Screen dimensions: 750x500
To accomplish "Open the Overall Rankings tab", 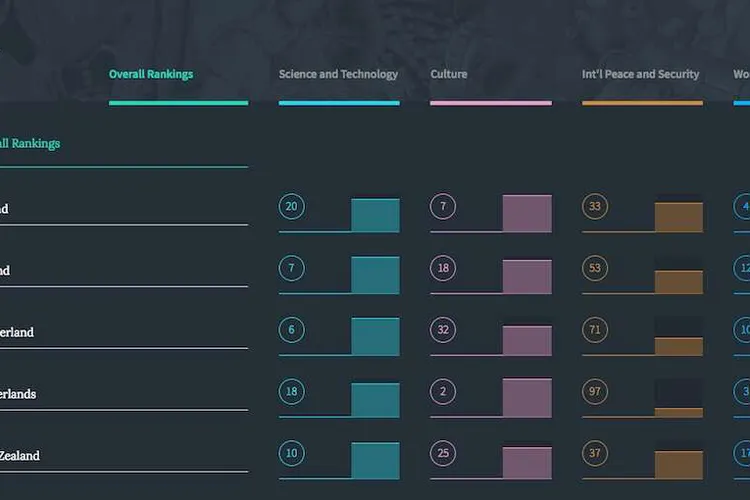I will click(151, 74).
